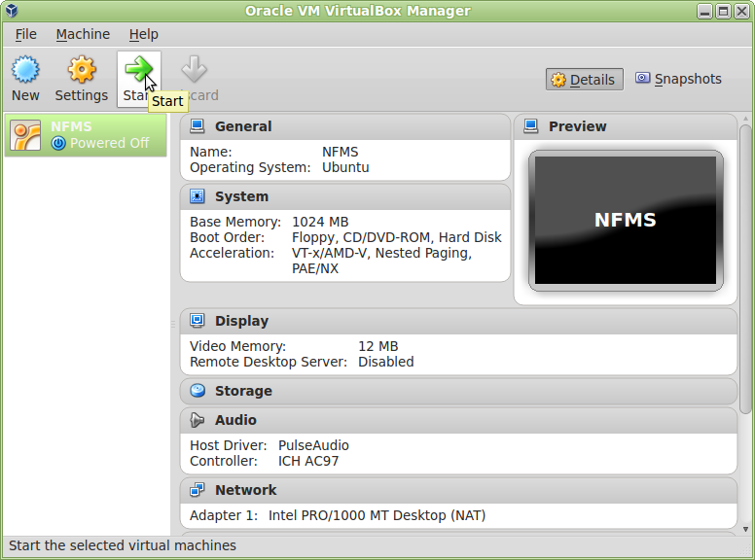The height and width of the screenshot is (560, 755).
Task: Open Settings via the gear icon
Action: (82, 69)
